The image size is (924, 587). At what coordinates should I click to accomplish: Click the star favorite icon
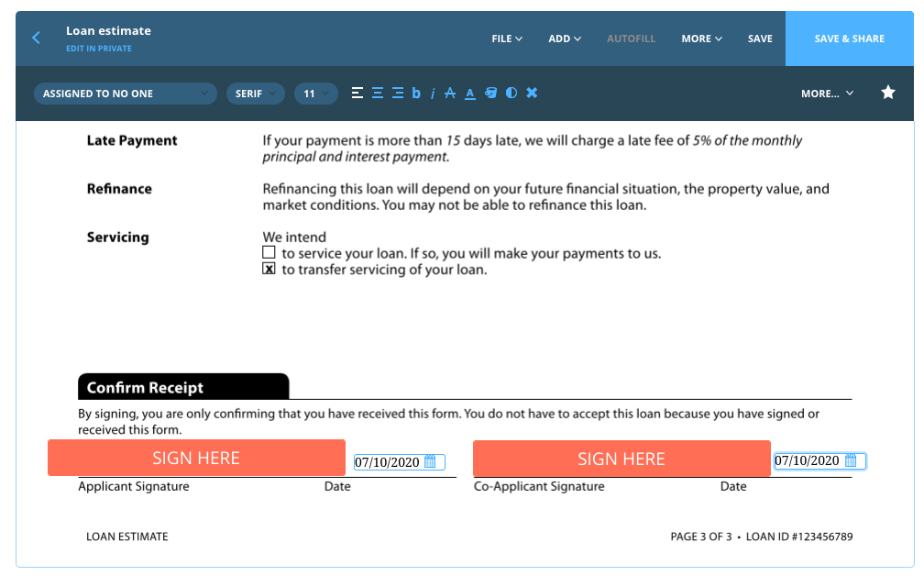pos(887,93)
